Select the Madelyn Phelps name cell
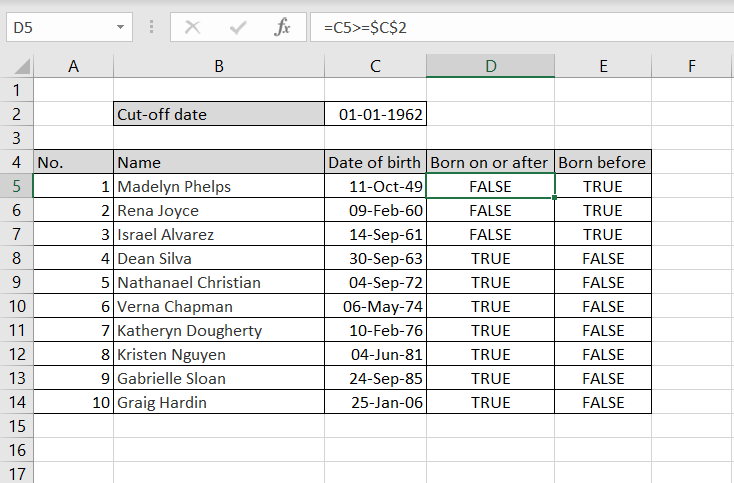This screenshot has width=734, height=483. 219,186
